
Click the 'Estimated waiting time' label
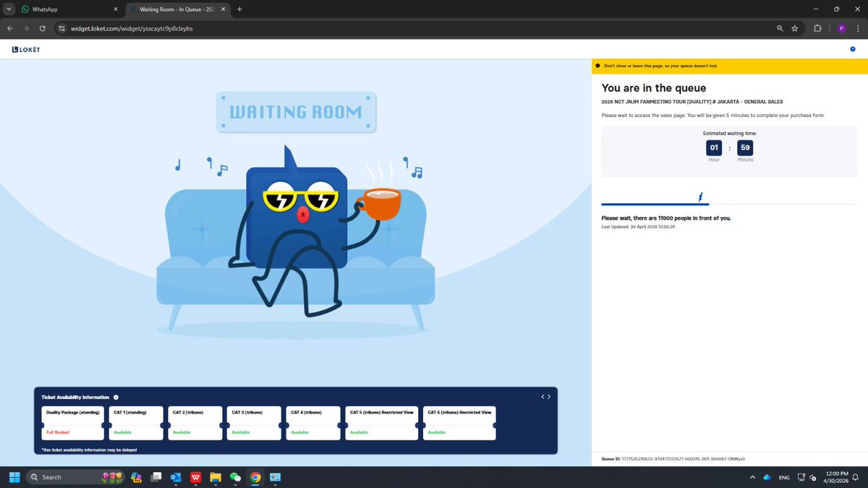(x=730, y=133)
